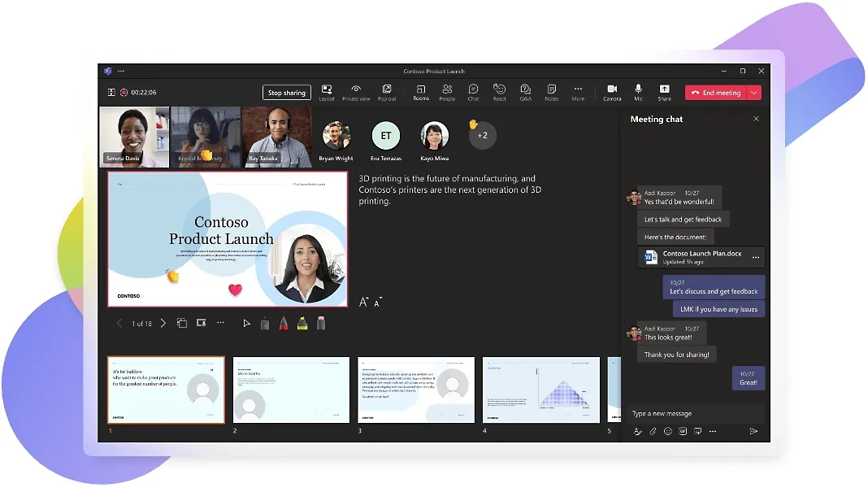
Task: Click the 'Type a new message' field
Action: [x=696, y=414]
